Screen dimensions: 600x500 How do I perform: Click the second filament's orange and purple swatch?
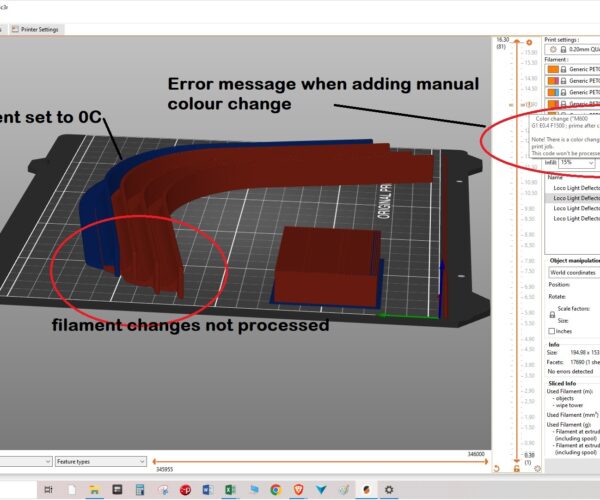pyautogui.click(x=553, y=81)
